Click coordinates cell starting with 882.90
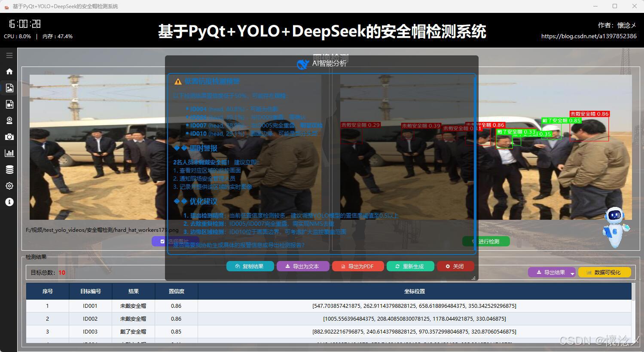 point(415,332)
